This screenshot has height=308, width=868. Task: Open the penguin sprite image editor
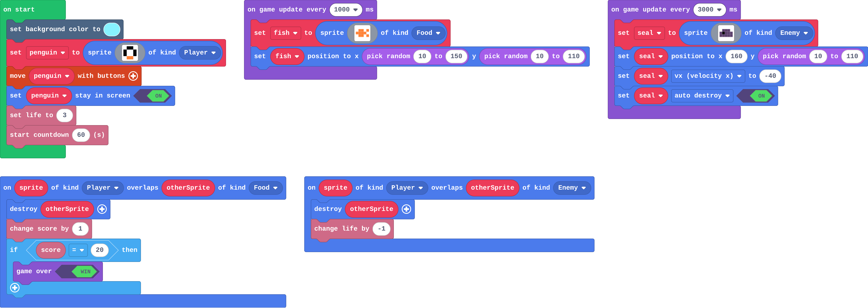(130, 52)
